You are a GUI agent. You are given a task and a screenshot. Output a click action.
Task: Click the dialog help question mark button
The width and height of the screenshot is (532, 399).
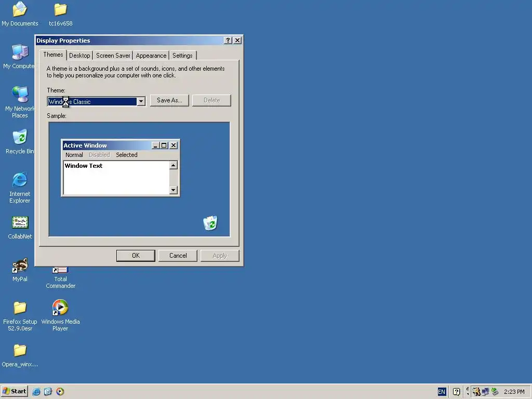pos(228,41)
